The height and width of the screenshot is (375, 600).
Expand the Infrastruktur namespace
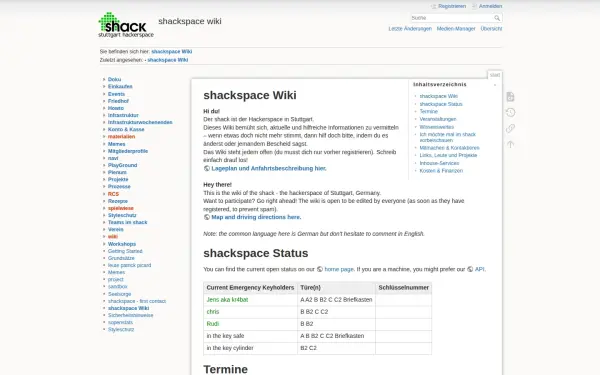(123, 115)
